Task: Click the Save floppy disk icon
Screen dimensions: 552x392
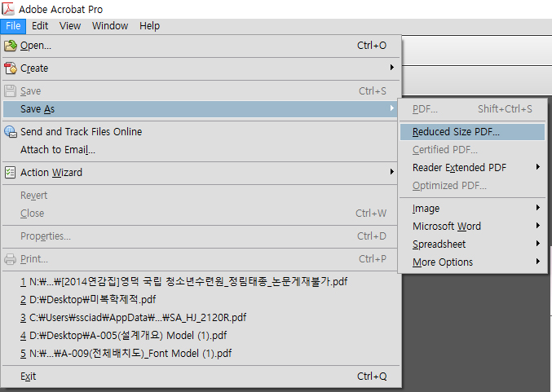Action: coord(11,90)
